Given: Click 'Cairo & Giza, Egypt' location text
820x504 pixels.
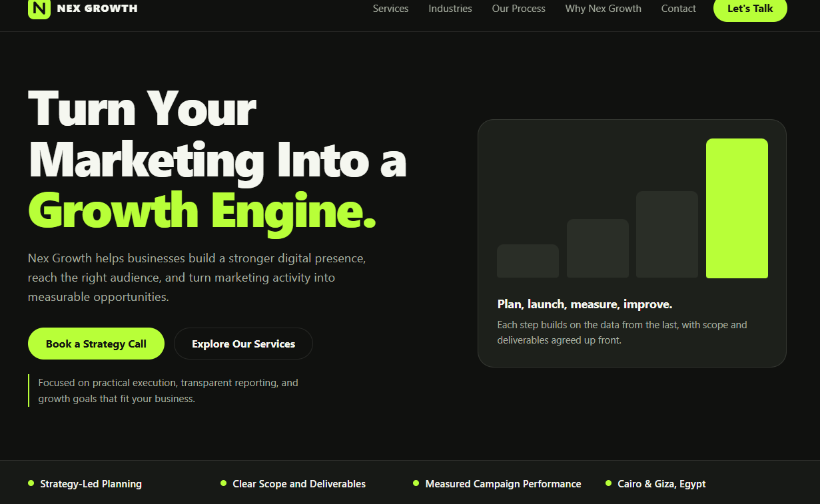Looking at the screenshot, I should (x=661, y=484).
